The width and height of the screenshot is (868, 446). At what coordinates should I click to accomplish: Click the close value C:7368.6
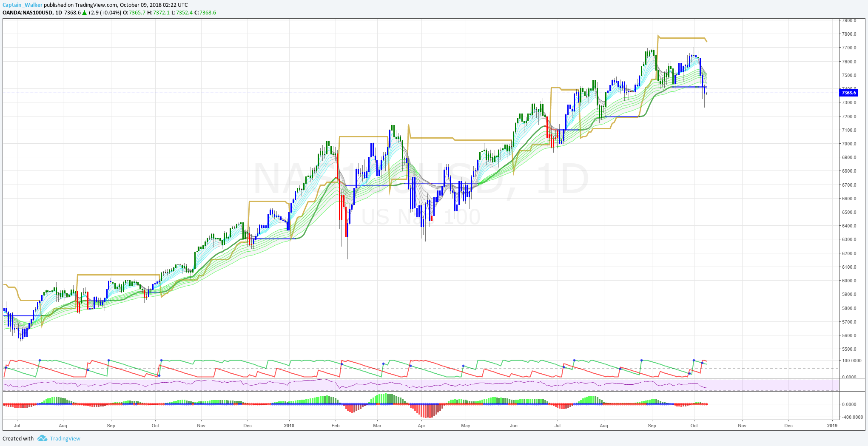pos(205,13)
